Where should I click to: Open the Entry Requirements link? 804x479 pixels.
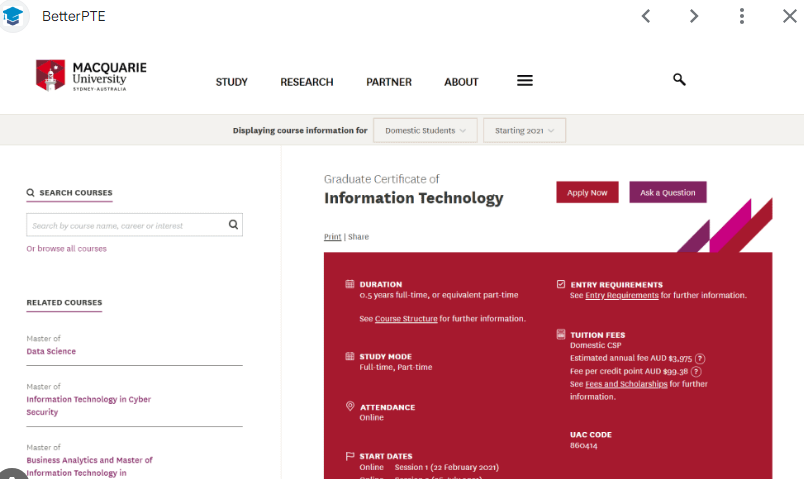tap(622, 295)
